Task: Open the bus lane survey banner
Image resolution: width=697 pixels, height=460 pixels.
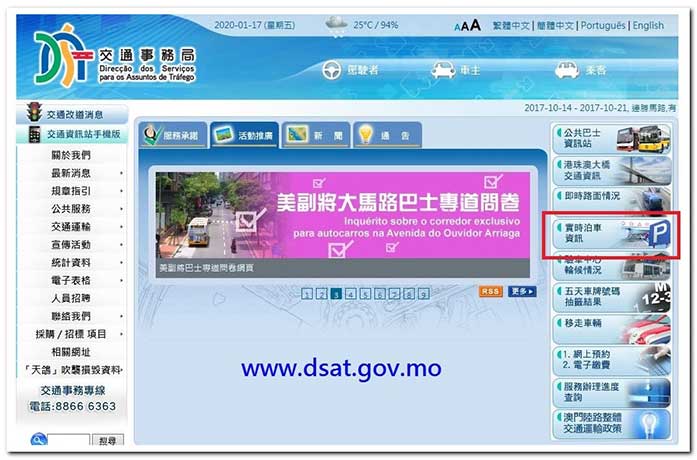Action: pos(338,215)
